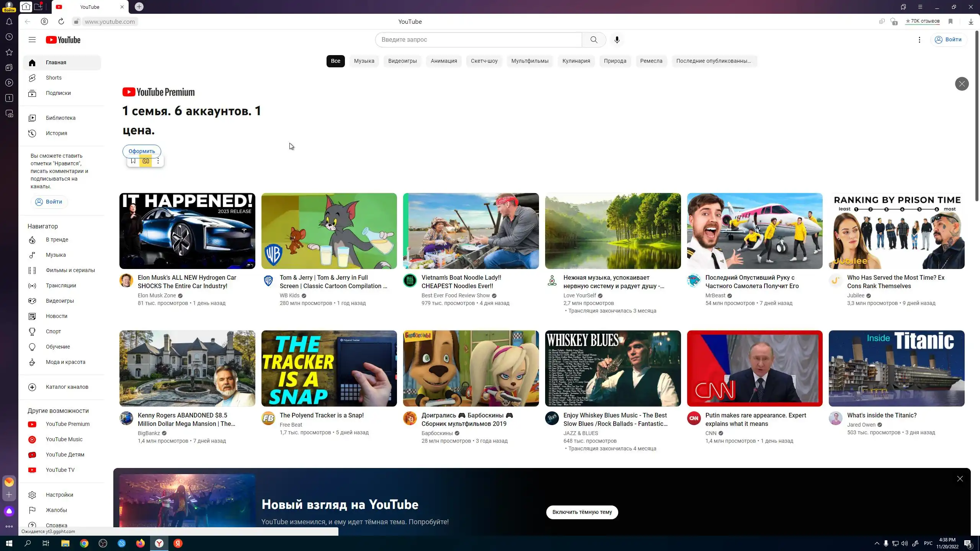This screenshot has height=551, width=980.
Task: Click the voice search microphone icon
Action: point(617,40)
